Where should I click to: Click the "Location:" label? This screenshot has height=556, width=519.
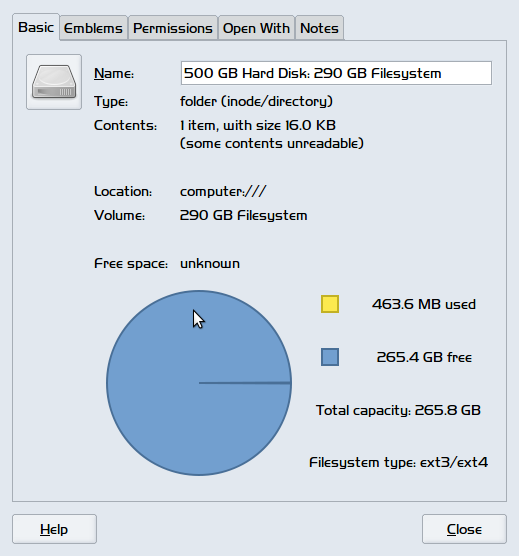123,191
